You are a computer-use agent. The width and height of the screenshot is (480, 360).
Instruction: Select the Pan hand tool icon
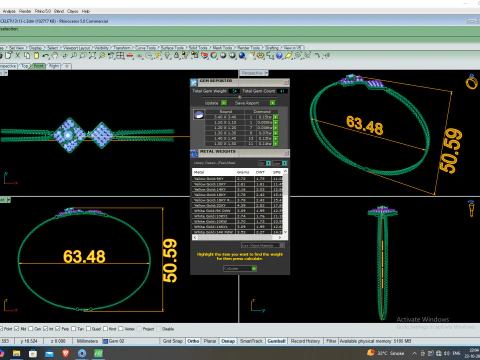pyautogui.click(x=55, y=56)
